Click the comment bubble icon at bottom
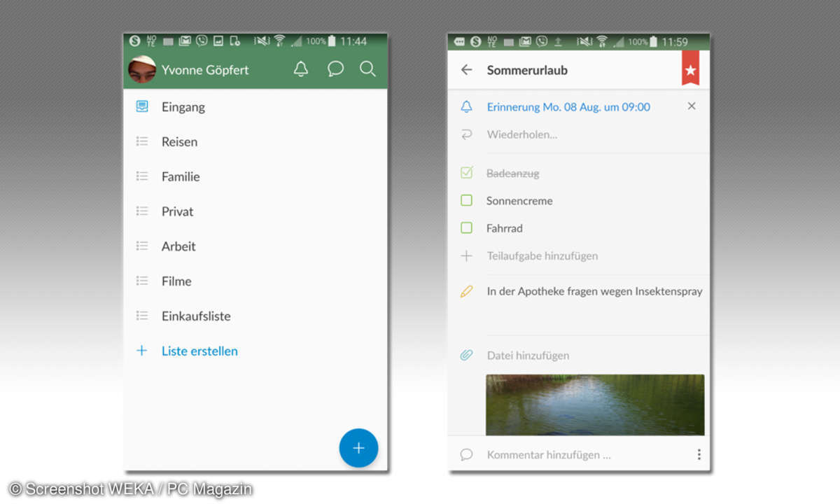Image resolution: width=840 pixels, height=504 pixels. pyautogui.click(x=466, y=454)
